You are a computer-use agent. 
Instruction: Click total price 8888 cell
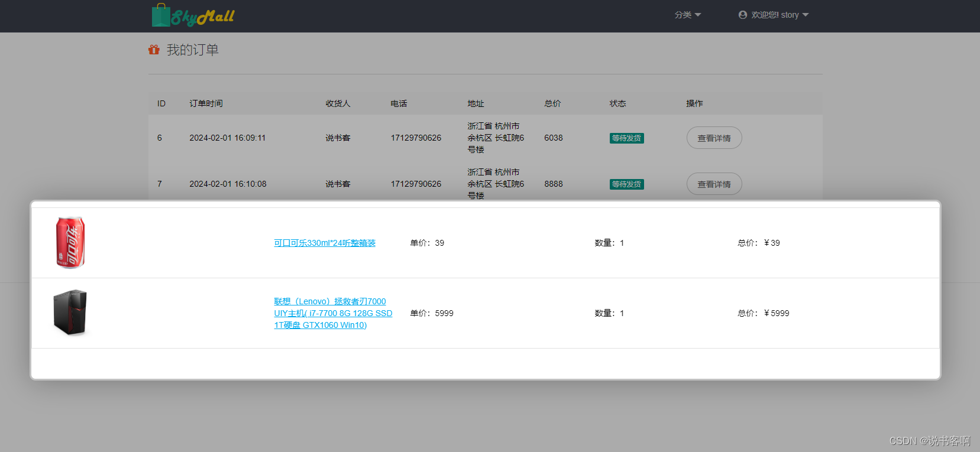[x=554, y=184]
